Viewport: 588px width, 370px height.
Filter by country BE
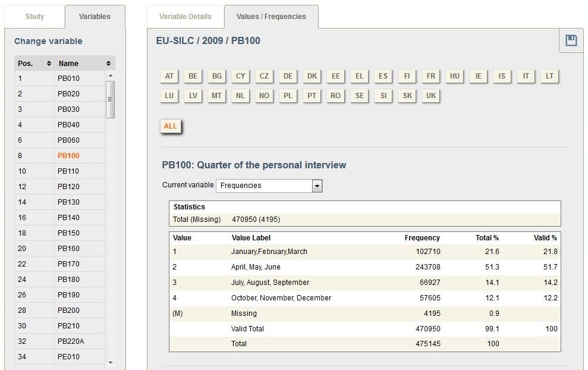point(193,76)
